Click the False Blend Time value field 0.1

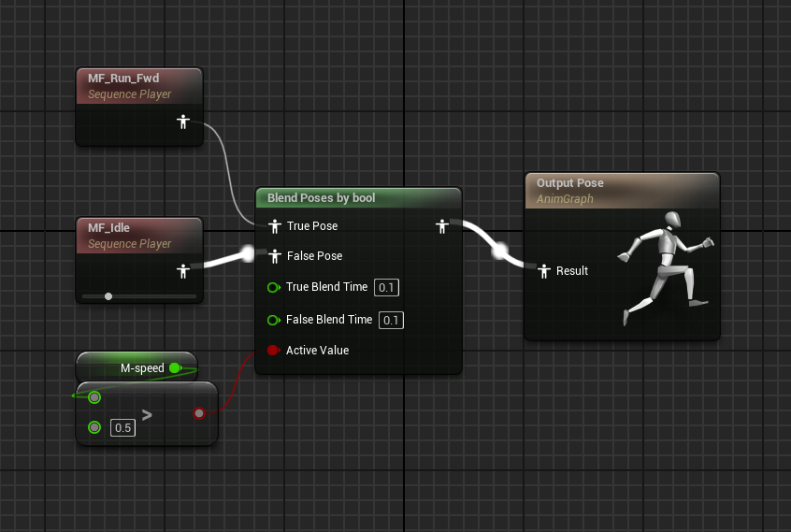pos(391,320)
